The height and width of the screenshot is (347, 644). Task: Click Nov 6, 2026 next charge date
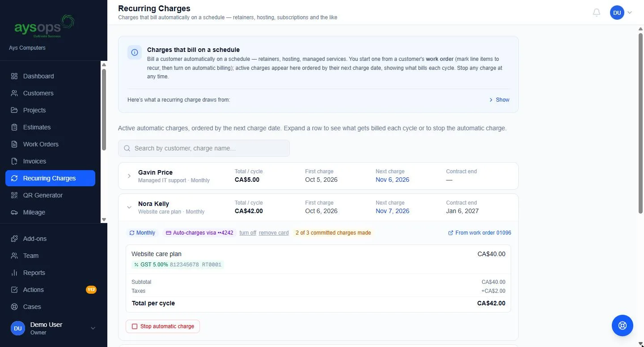pyautogui.click(x=392, y=180)
